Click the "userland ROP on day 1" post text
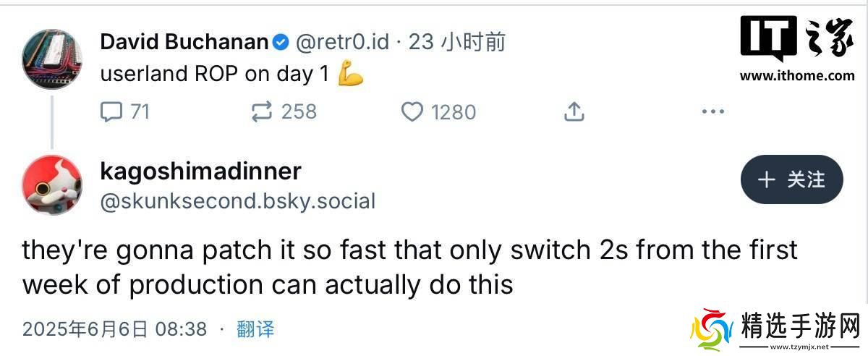Viewport: 868px width, 356px height. [218, 75]
